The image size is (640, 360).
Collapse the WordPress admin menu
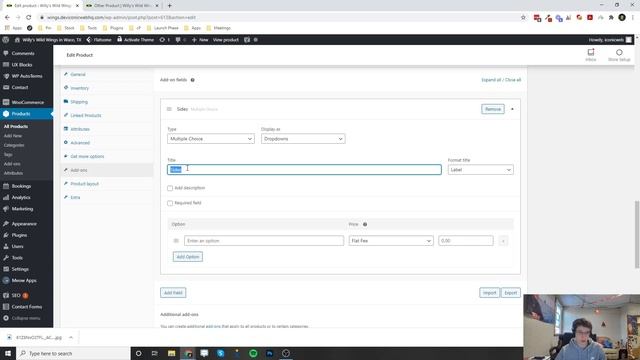[22, 318]
